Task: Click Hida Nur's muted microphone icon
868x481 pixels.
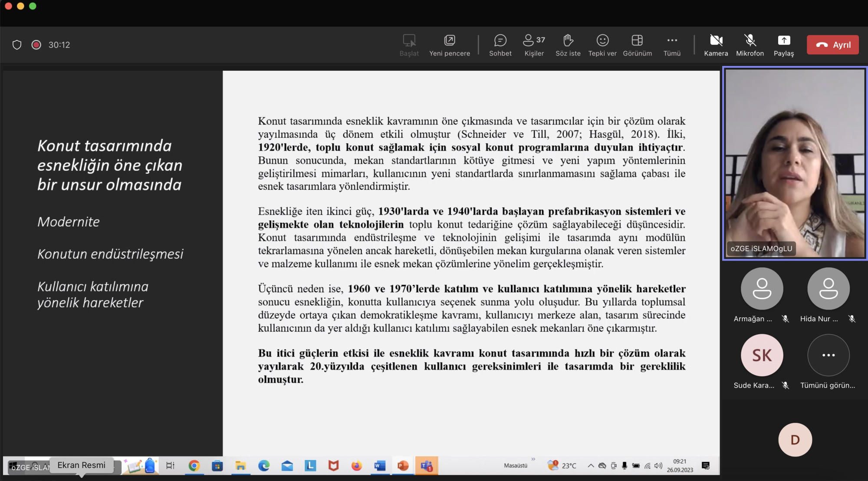Action: [x=852, y=319]
